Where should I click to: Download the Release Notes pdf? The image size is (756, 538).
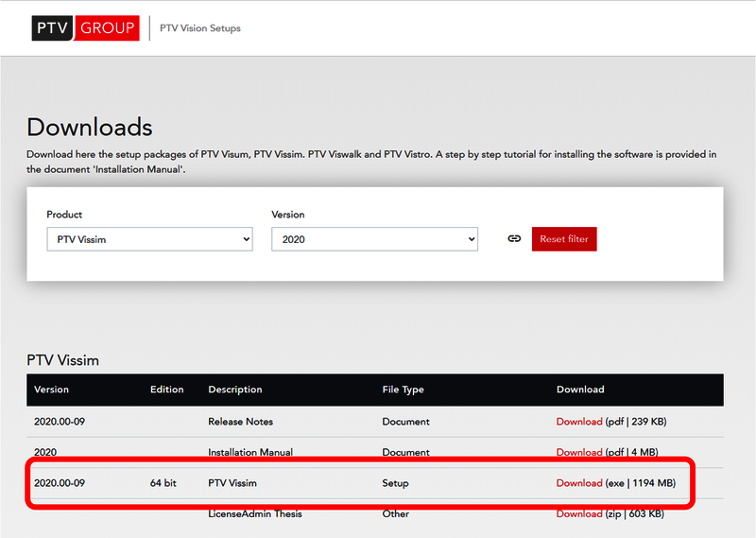point(578,422)
